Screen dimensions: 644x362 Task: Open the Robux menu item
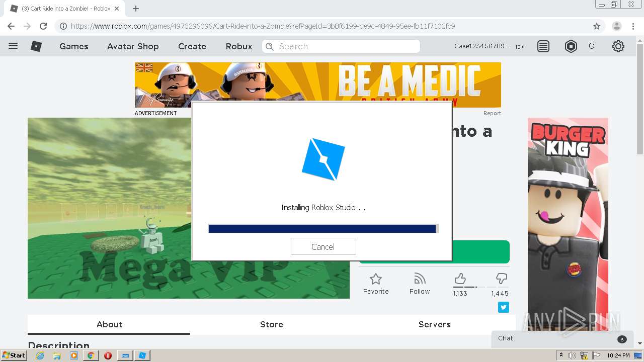click(x=239, y=46)
